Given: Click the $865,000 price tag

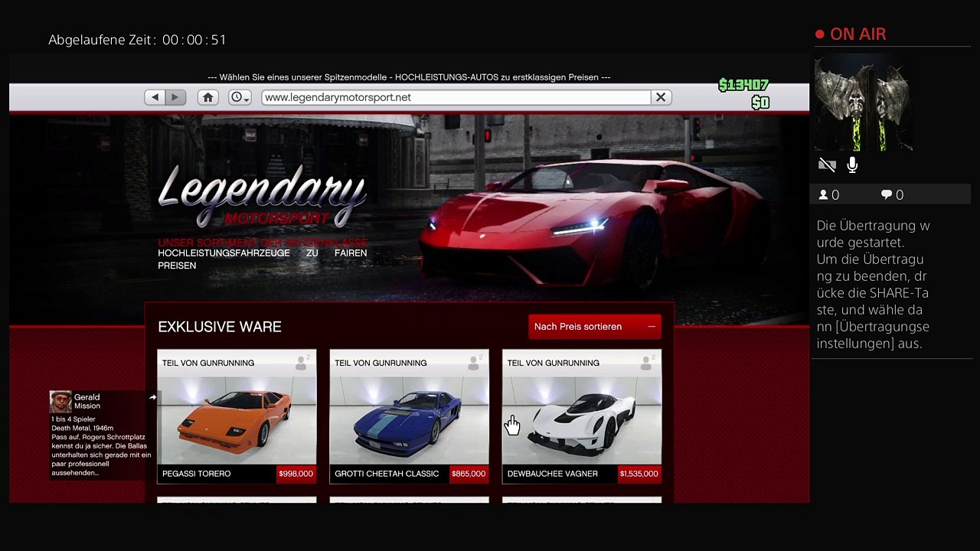Looking at the screenshot, I should click(x=469, y=474).
